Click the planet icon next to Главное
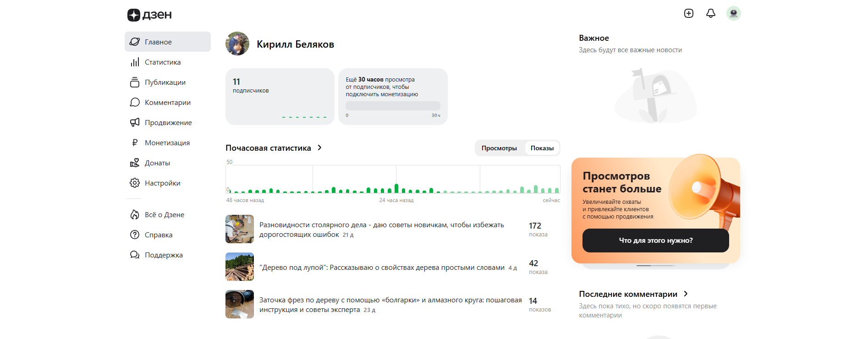This screenshot has height=339, width=868. pyautogui.click(x=135, y=42)
